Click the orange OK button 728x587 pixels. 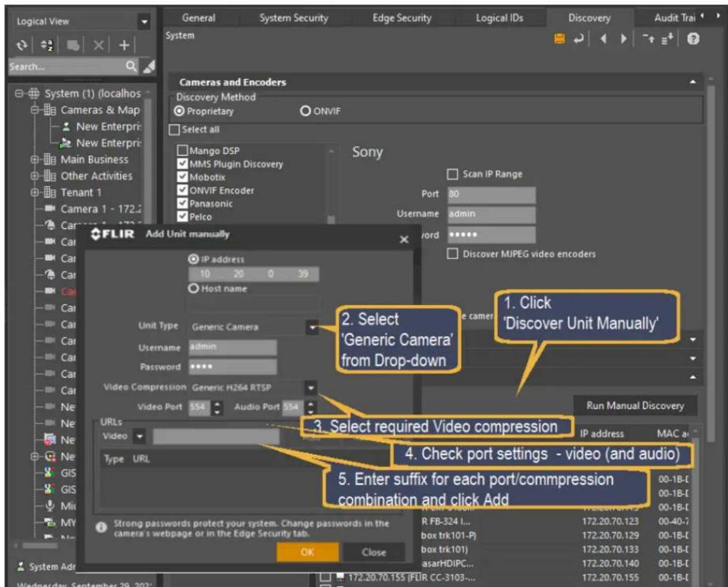(307, 552)
